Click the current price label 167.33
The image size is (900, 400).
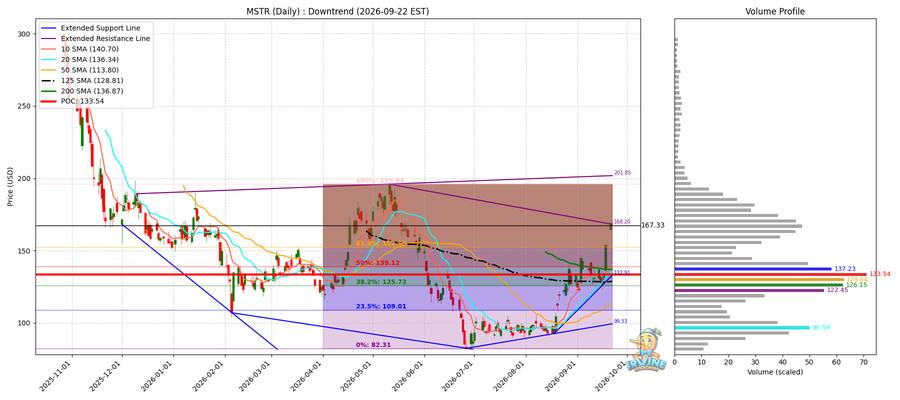(x=654, y=226)
